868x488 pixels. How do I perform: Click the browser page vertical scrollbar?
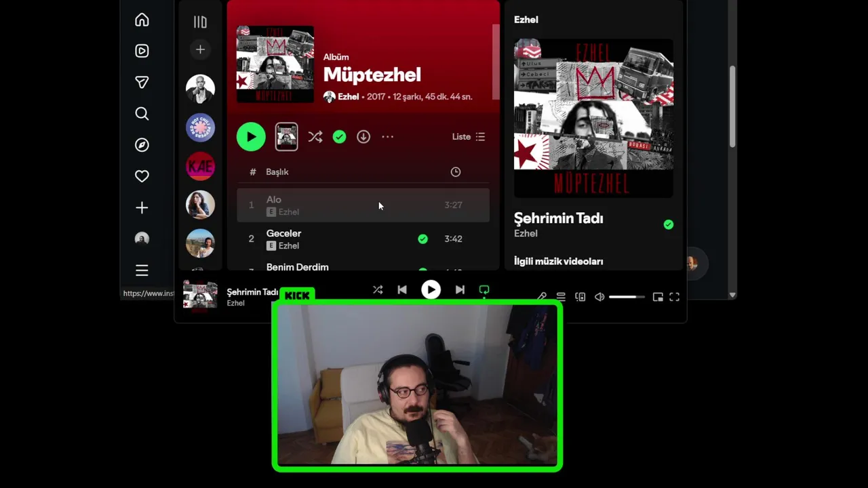point(732,106)
